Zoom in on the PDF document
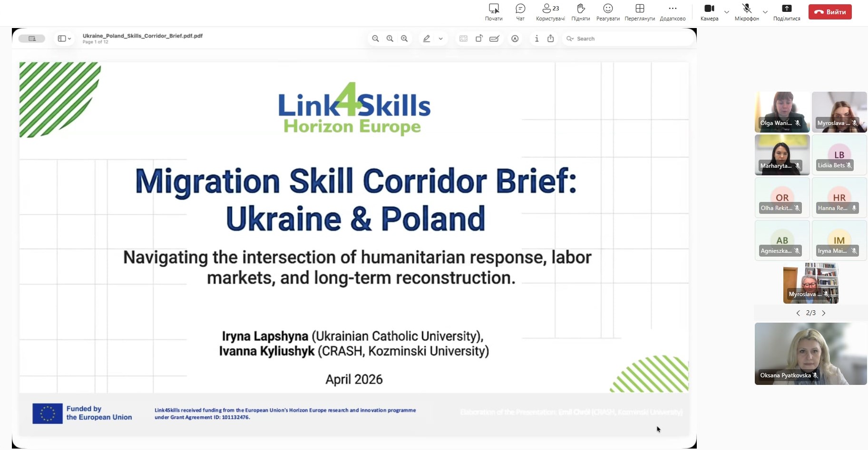This screenshot has height=450, width=868. pos(404,38)
